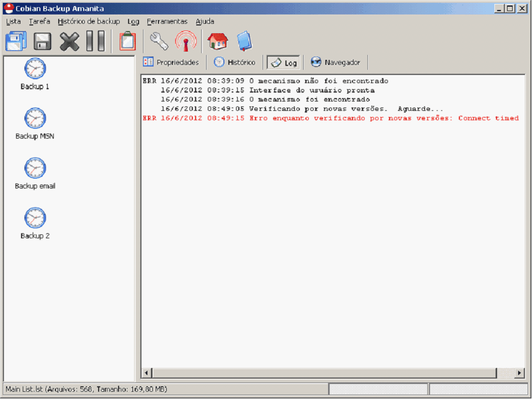Click the X abort icon in toolbar
532x399 pixels.
(x=69, y=42)
